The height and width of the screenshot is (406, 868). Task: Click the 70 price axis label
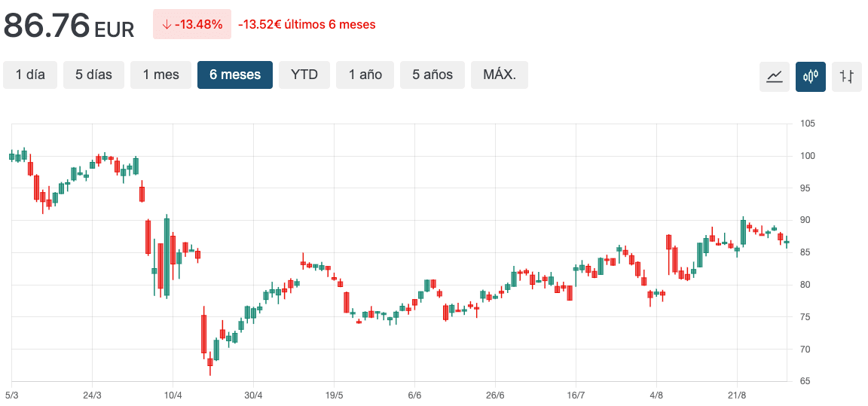805,349
